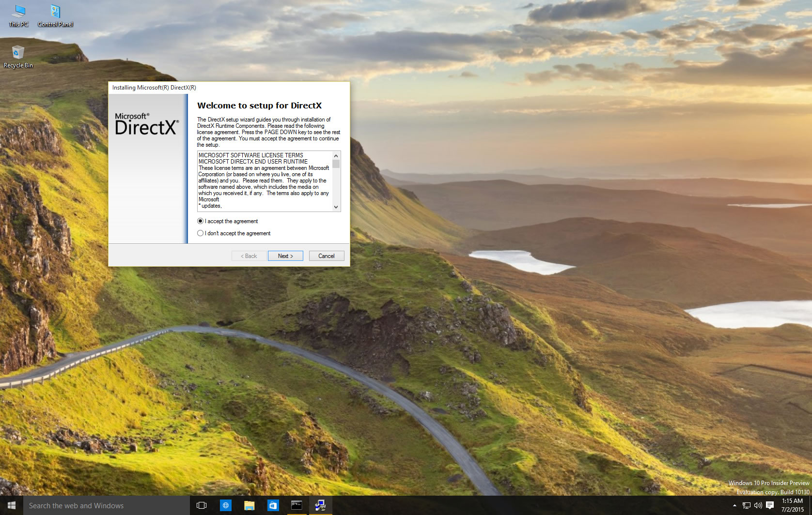Launch the browser globe icon on taskbar
The width and height of the screenshot is (812, 515).
tap(226, 505)
